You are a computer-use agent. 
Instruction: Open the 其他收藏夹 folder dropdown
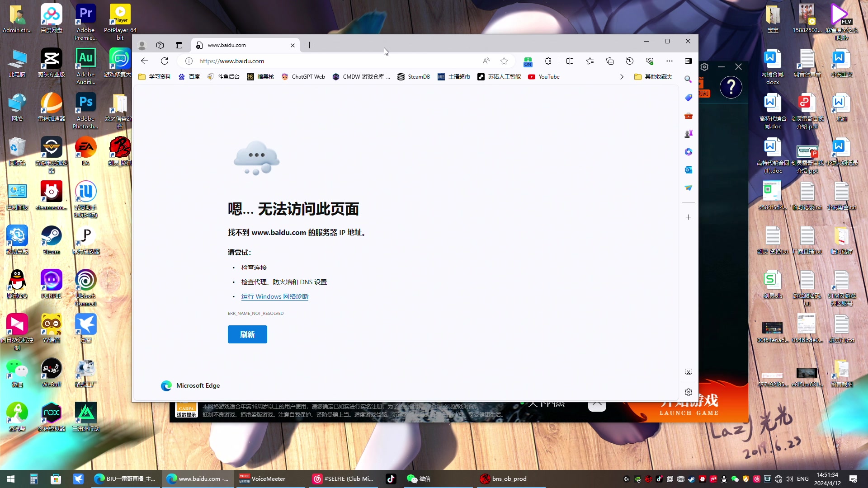[x=653, y=77]
